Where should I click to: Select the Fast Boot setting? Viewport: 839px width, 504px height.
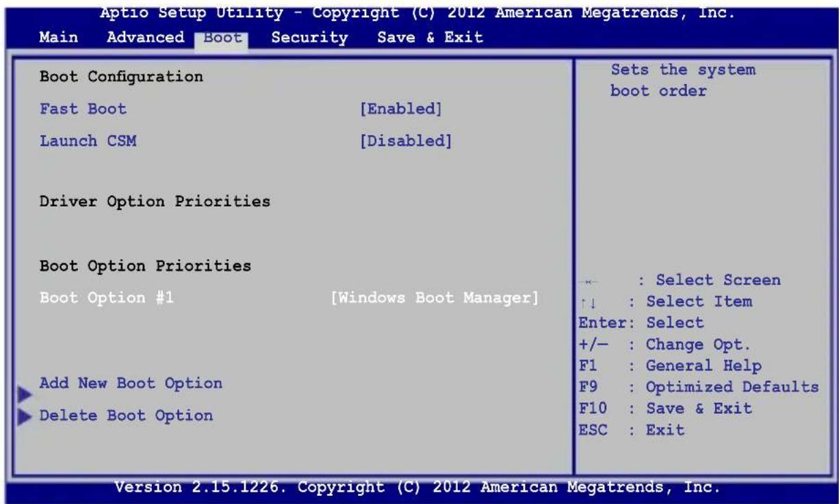click(83, 109)
